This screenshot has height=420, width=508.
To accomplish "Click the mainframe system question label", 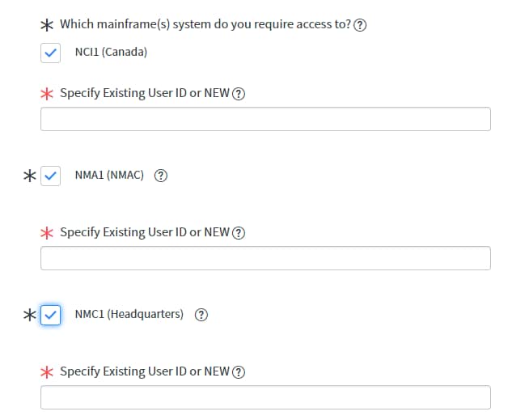I will pyautogui.click(x=205, y=24).
